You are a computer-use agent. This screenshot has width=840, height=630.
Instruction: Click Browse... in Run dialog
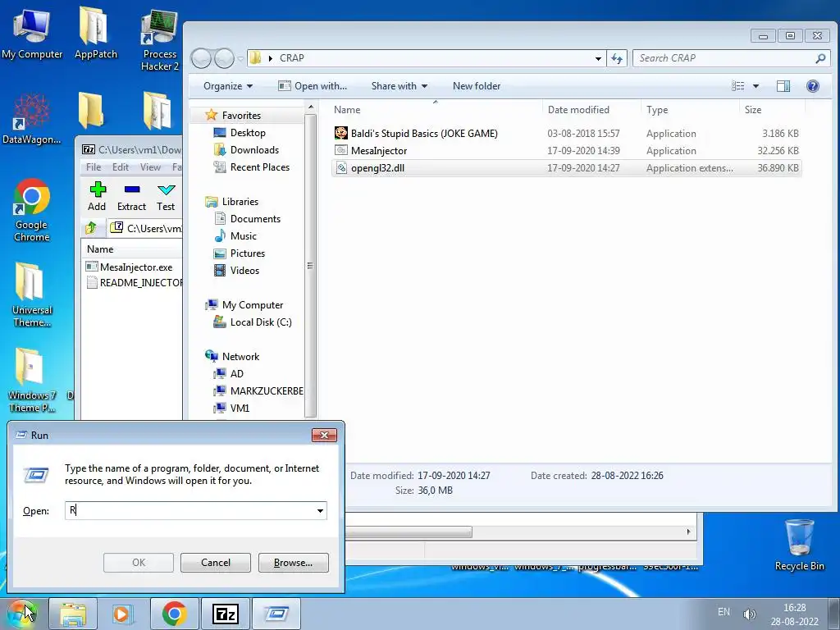[293, 563]
